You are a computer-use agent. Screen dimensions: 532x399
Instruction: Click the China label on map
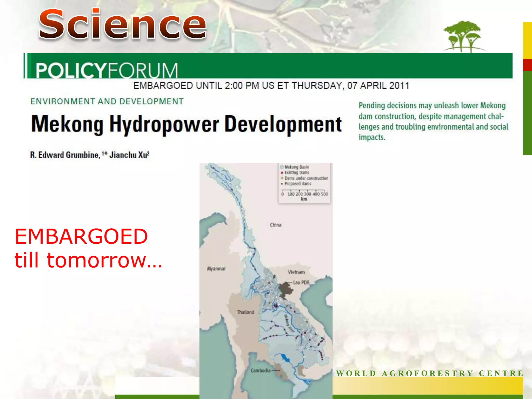tap(275, 225)
